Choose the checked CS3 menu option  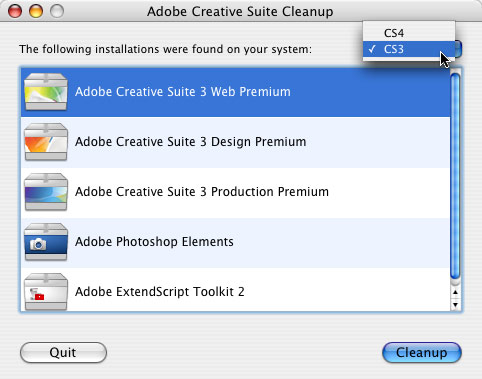click(x=409, y=49)
